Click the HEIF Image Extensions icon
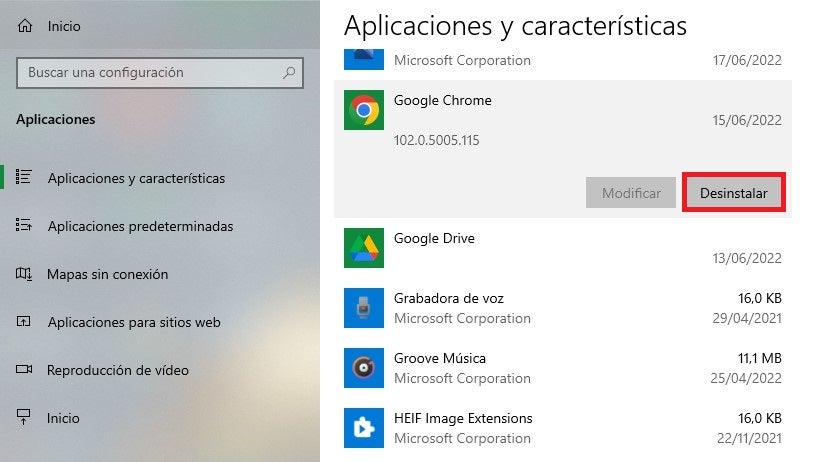The width and height of the screenshot is (816, 462). pyautogui.click(x=363, y=428)
